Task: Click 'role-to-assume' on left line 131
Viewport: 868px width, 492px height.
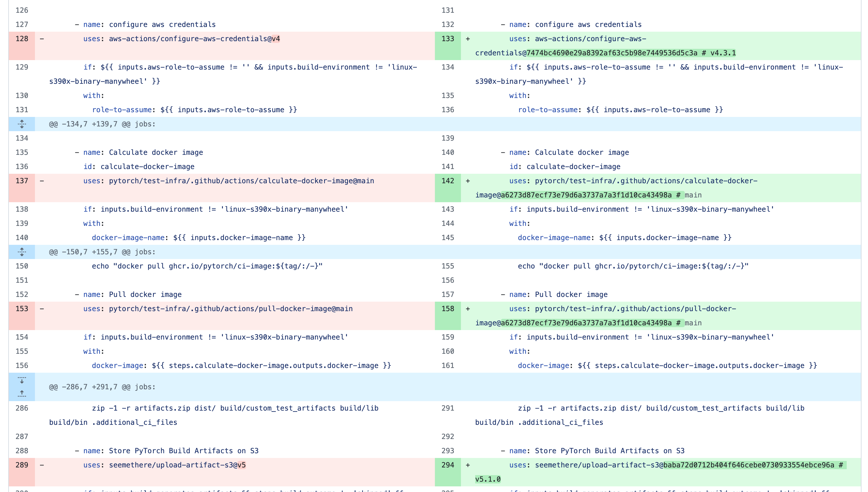Action: tap(122, 110)
